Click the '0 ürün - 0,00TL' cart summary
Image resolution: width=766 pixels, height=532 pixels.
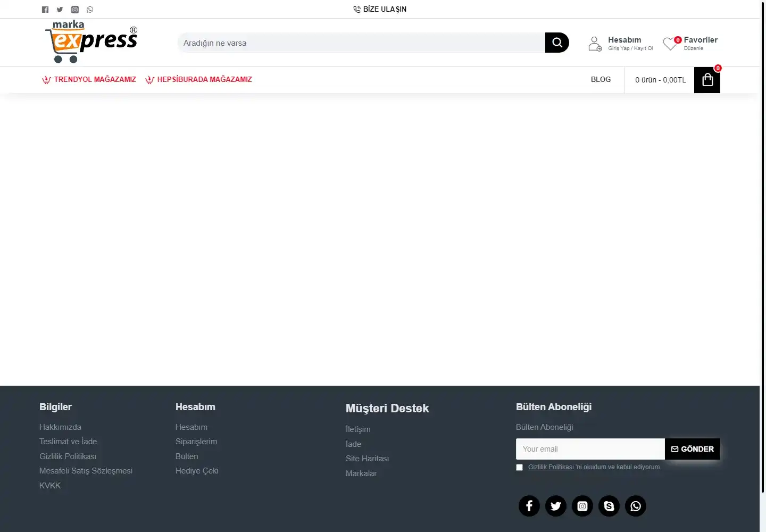pos(660,80)
